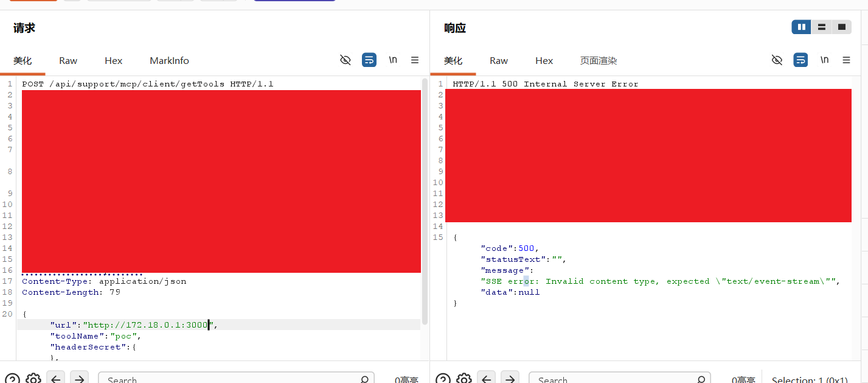Open the response panel hamburger menu
The image size is (868, 383).
846,60
